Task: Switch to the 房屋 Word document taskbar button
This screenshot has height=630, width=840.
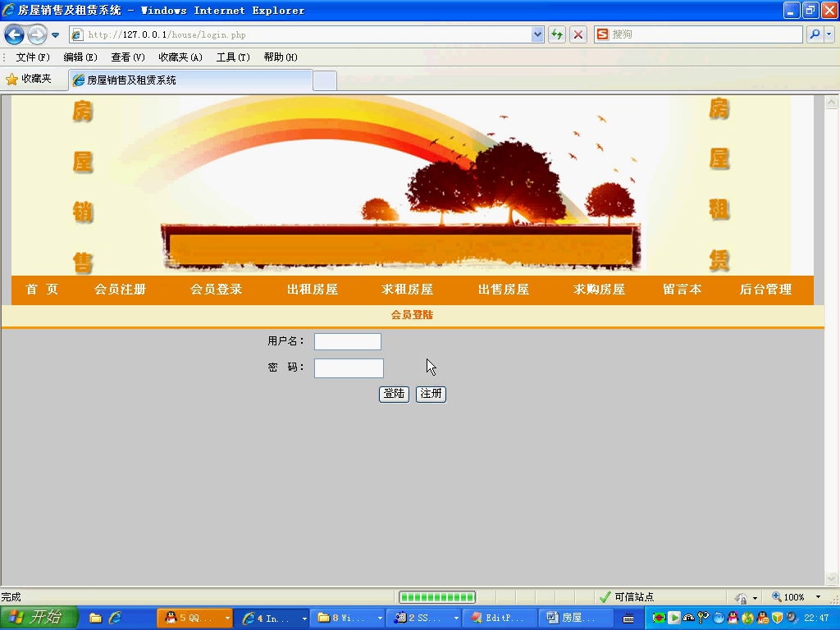Action: pos(577,619)
